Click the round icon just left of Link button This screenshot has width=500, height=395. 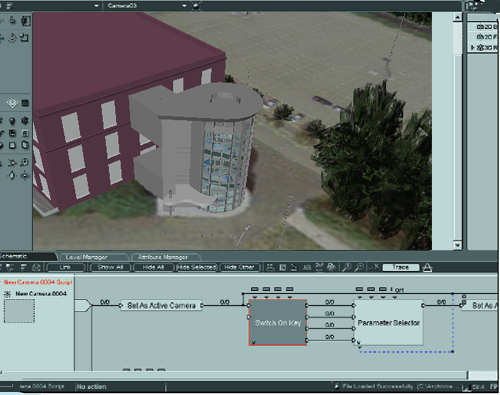pos(36,267)
